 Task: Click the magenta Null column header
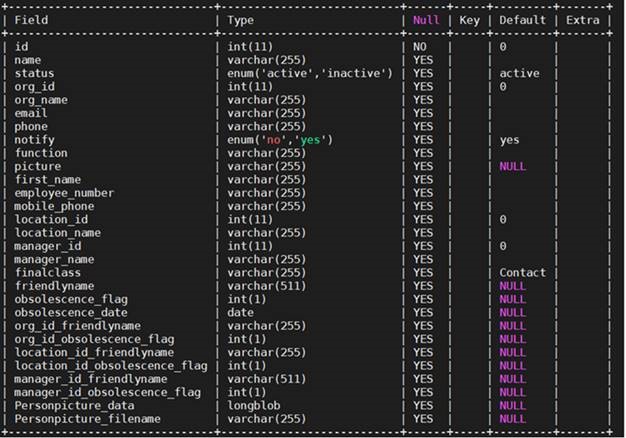[426, 20]
